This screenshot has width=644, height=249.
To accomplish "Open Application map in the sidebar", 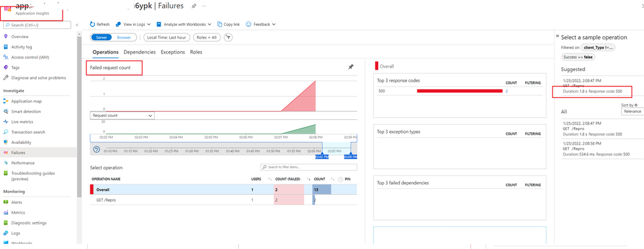I will pos(26,101).
